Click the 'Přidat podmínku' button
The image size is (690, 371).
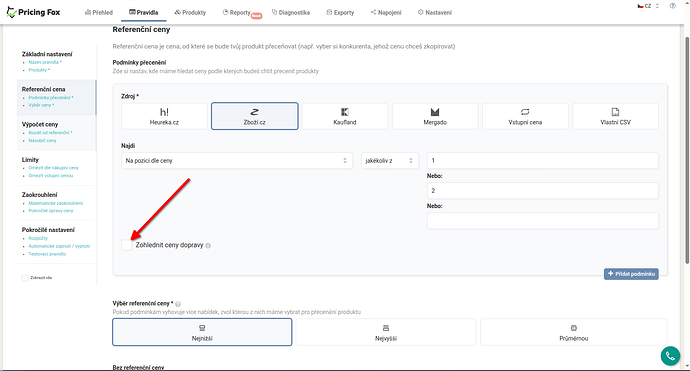click(x=631, y=274)
